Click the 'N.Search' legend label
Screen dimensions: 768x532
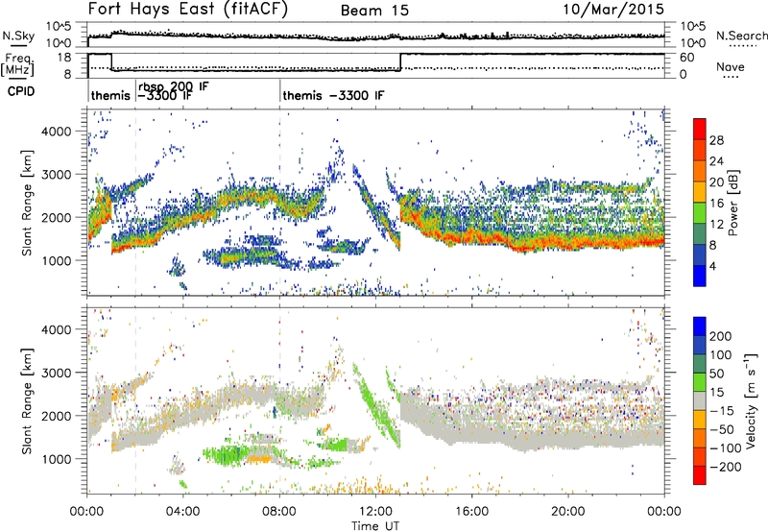pyautogui.click(x=741, y=36)
